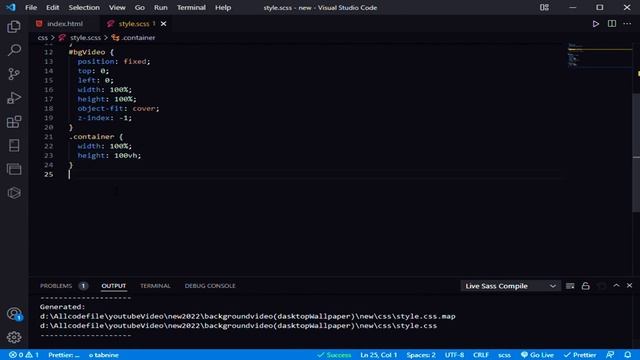The width and height of the screenshot is (640, 360).
Task: Click Go Live in status bar
Action: (x=537, y=355)
